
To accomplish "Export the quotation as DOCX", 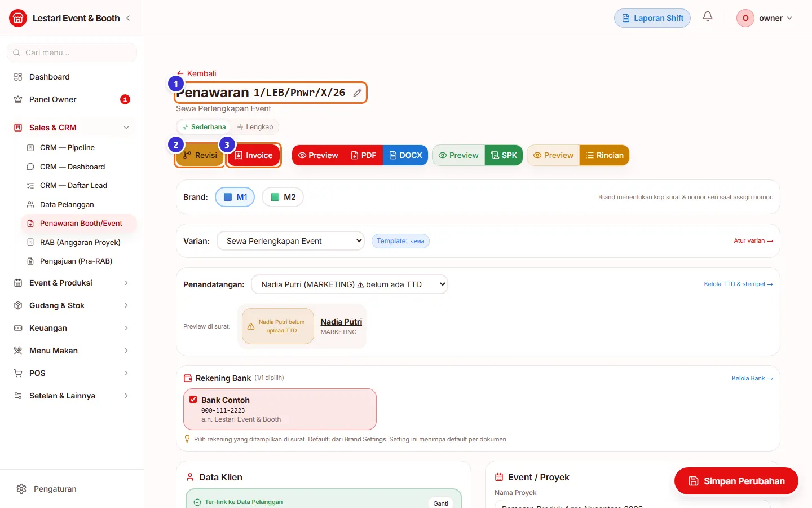I will (405, 155).
